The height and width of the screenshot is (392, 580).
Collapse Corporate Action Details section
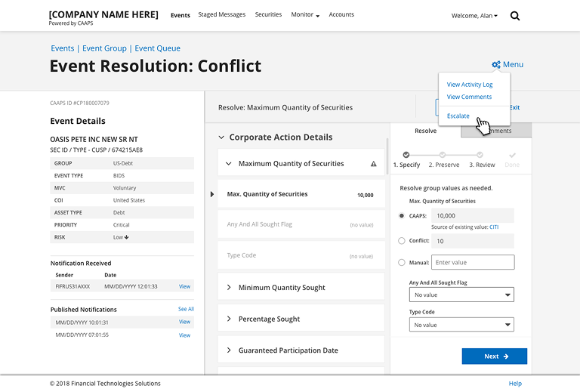coord(221,137)
